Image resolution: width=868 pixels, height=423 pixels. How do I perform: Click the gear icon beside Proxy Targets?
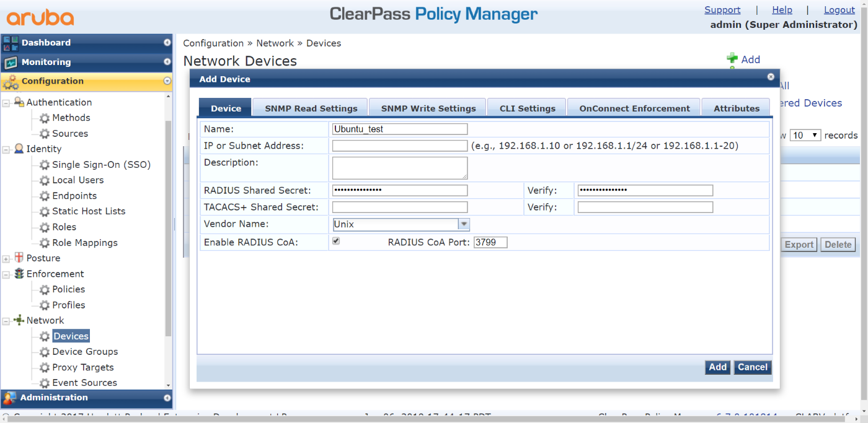(45, 367)
